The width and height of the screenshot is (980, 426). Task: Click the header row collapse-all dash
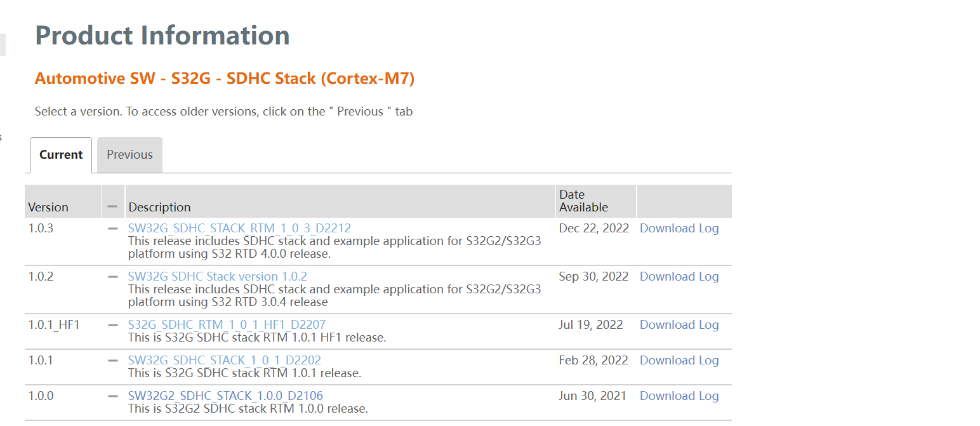(112, 207)
